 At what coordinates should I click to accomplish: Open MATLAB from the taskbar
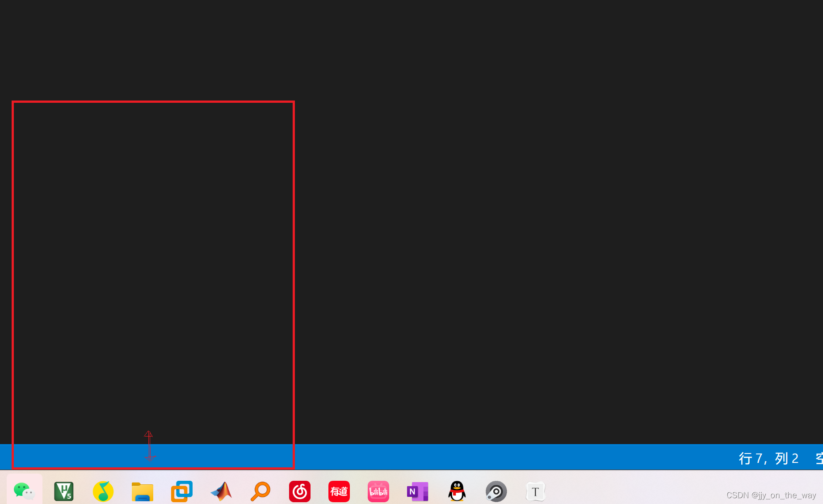221,491
